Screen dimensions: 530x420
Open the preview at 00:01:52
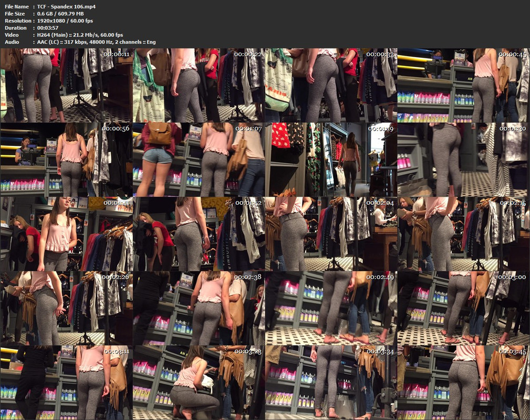pyautogui.click(x=199, y=233)
